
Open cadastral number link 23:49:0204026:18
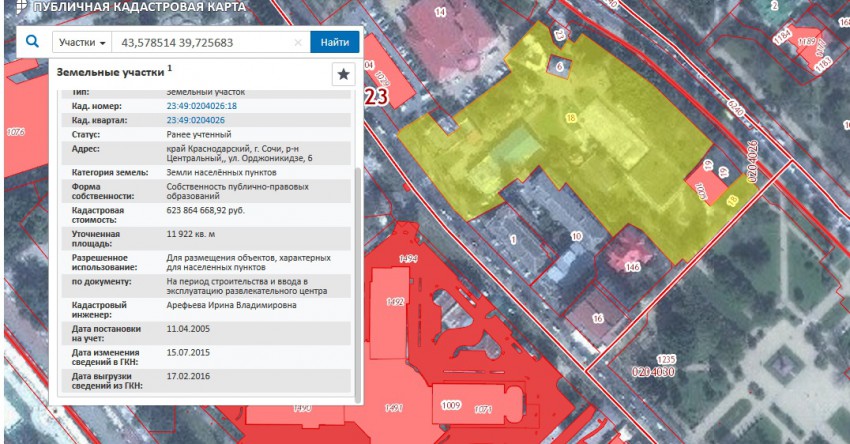tap(201, 105)
